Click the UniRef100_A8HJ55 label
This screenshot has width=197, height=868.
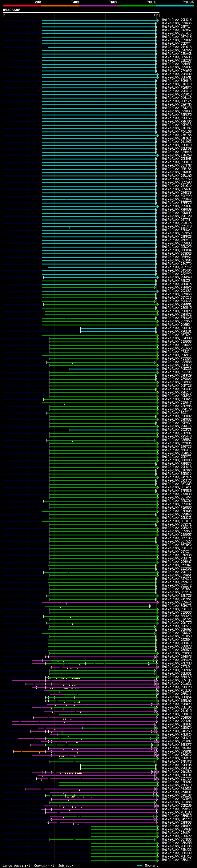(177, 843)
